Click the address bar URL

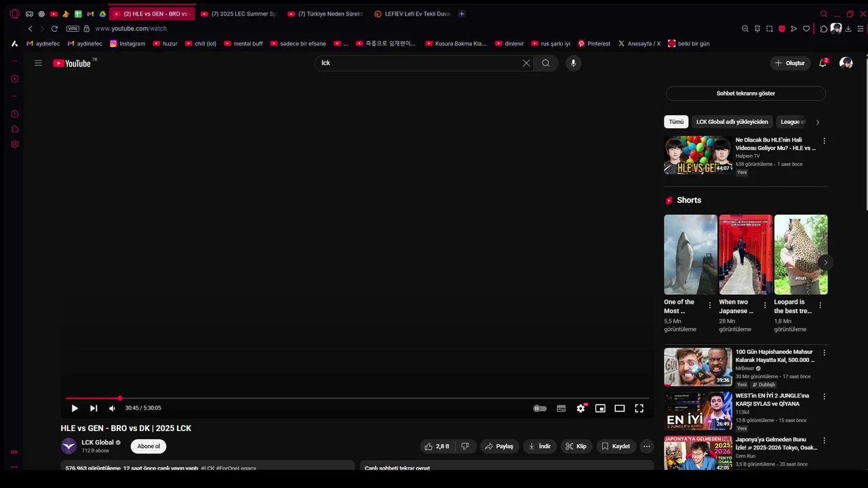(131, 28)
